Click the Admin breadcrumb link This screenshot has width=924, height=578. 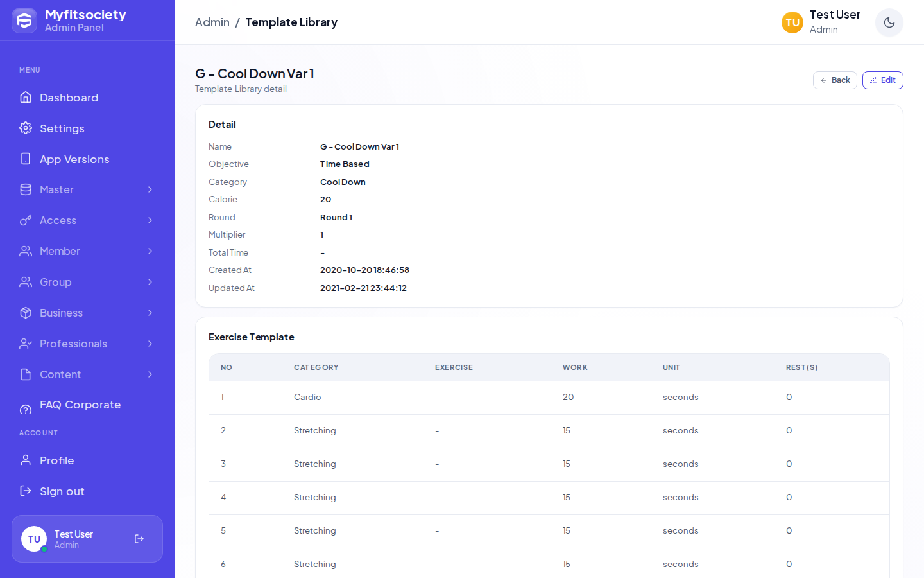pos(212,22)
